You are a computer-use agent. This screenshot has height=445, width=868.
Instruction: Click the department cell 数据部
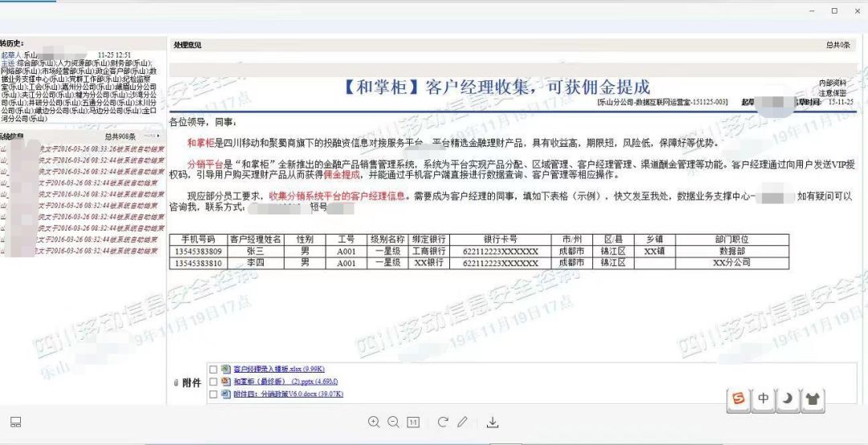(732, 251)
